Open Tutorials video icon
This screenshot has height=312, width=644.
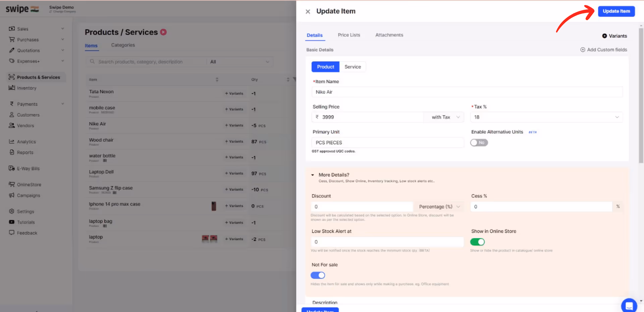pyautogui.click(x=12, y=222)
